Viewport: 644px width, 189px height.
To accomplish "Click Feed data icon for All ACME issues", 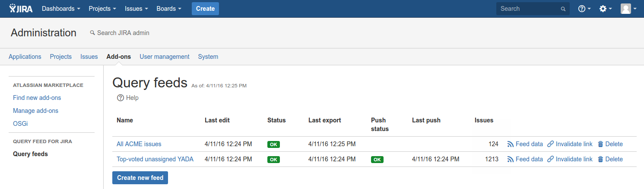I will [x=510, y=144].
